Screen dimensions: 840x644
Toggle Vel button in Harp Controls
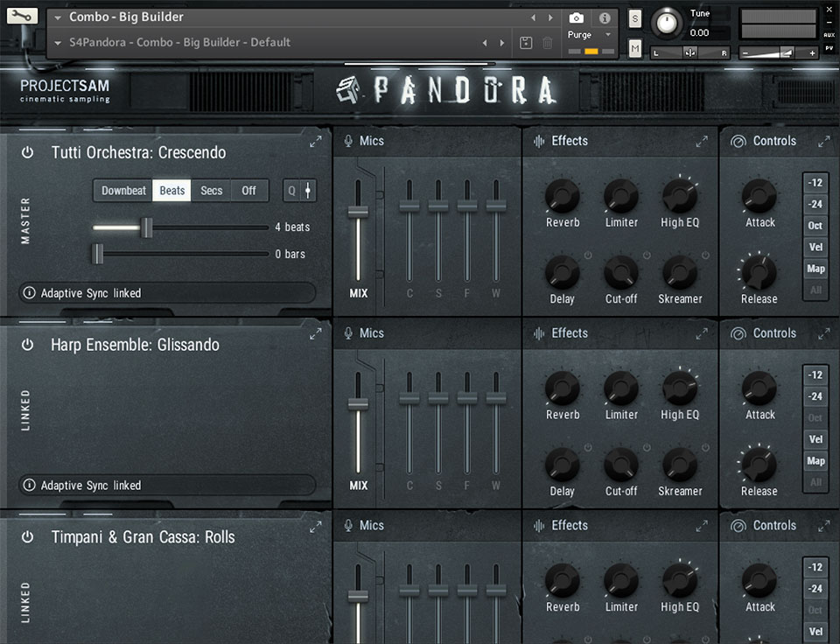point(815,439)
